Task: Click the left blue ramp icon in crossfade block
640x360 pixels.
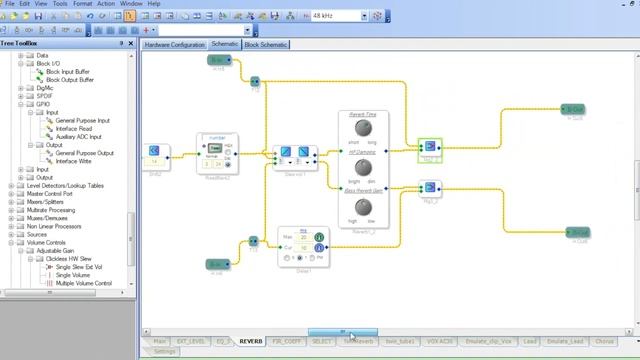Action: [x=286, y=152]
